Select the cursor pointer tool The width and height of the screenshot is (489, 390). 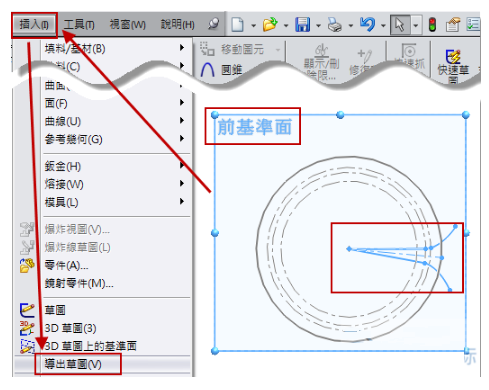click(x=400, y=25)
